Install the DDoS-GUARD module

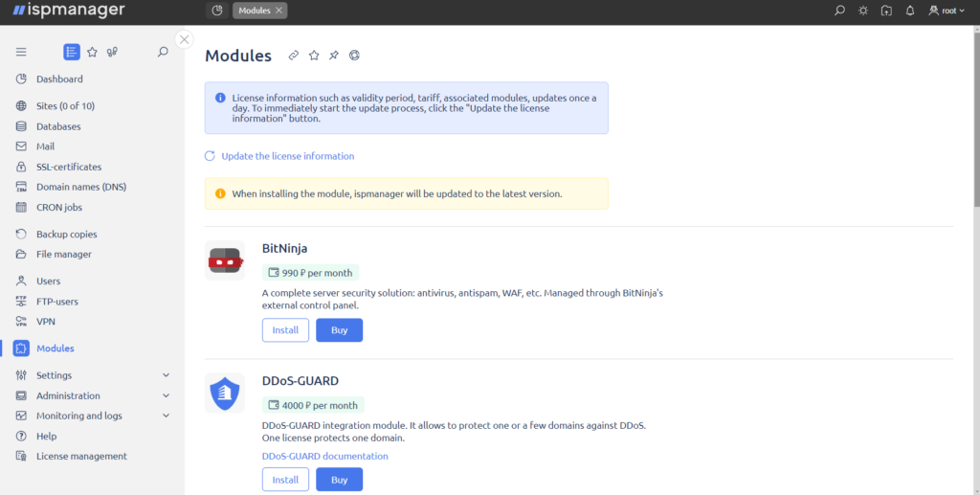point(285,480)
